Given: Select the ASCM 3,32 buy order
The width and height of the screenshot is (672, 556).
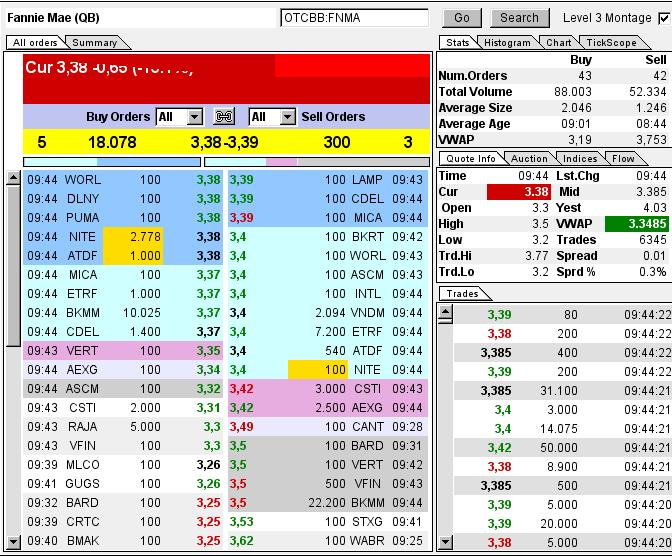Looking at the screenshot, I should coord(123,389).
